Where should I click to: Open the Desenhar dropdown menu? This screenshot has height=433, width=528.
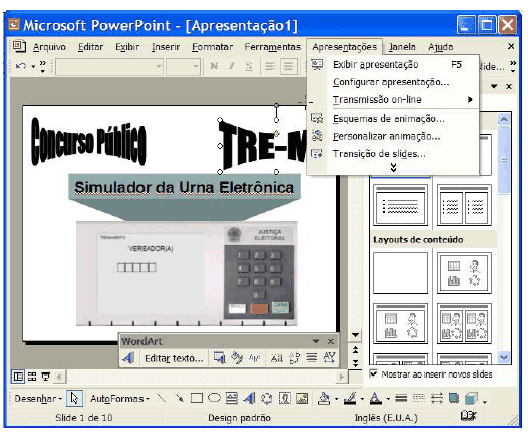(38, 399)
